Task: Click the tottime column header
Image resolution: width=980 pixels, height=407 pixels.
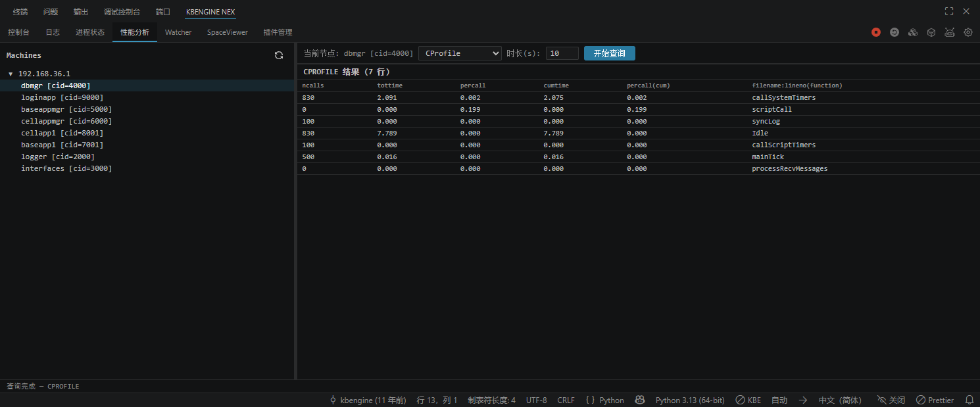Action: point(389,85)
